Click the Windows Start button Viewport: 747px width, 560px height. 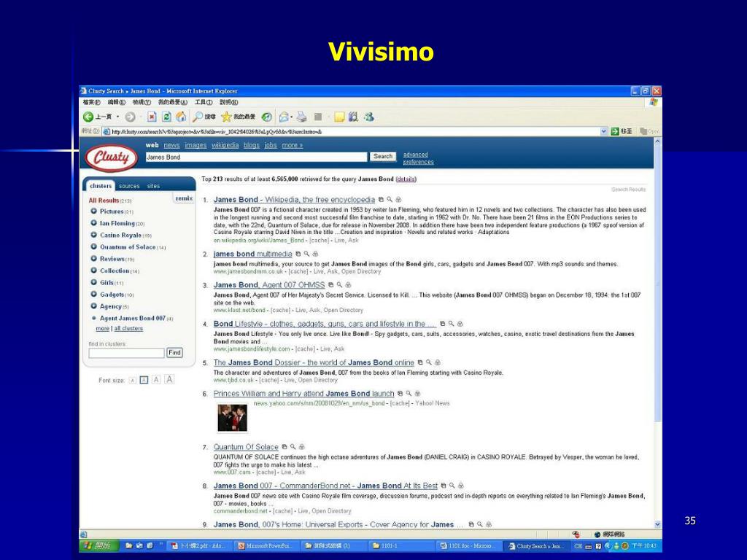97,545
